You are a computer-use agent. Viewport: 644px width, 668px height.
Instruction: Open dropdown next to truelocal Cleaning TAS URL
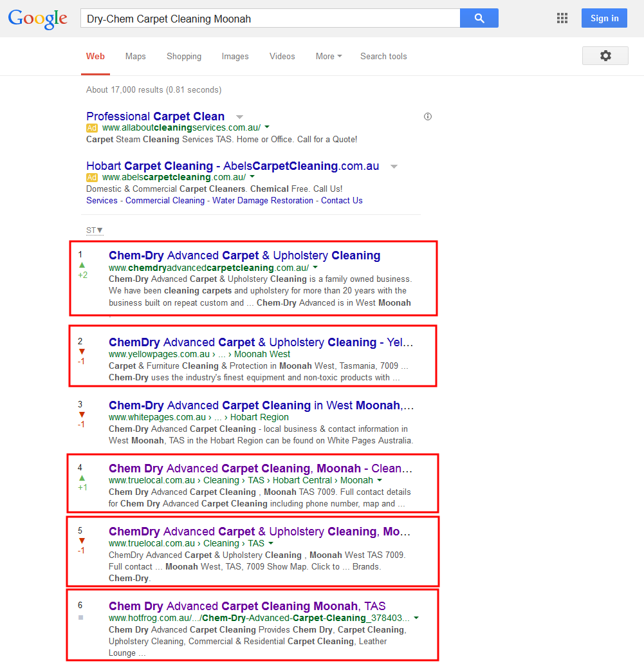tap(271, 543)
